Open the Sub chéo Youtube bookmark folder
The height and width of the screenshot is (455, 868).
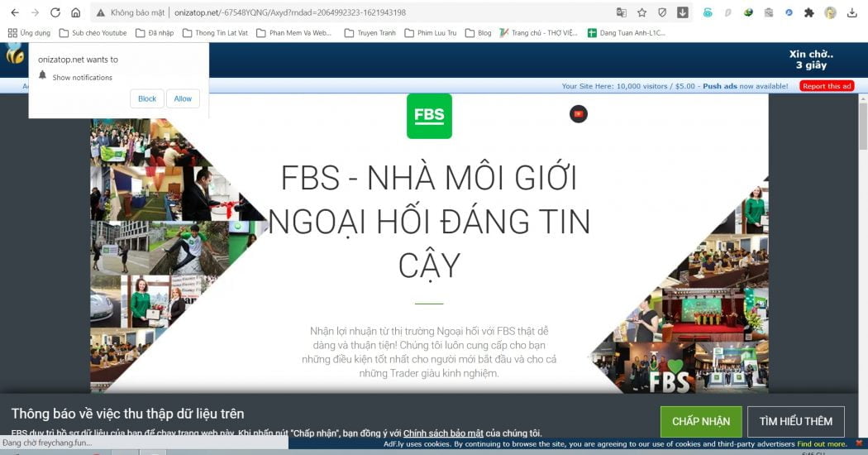coord(93,33)
